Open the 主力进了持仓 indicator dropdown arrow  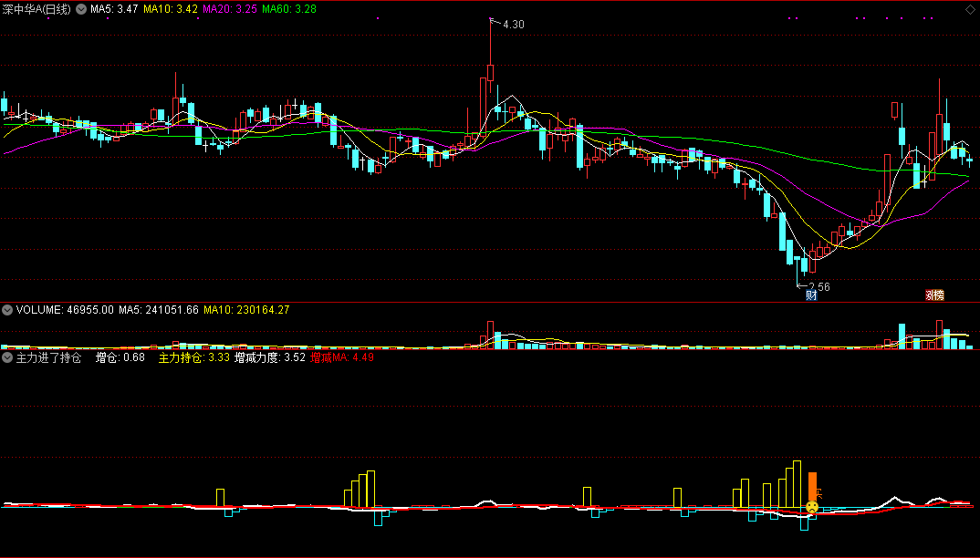(7, 358)
